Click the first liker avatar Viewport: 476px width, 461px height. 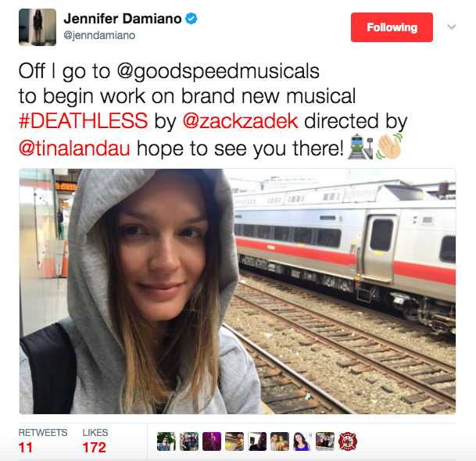coord(166,441)
